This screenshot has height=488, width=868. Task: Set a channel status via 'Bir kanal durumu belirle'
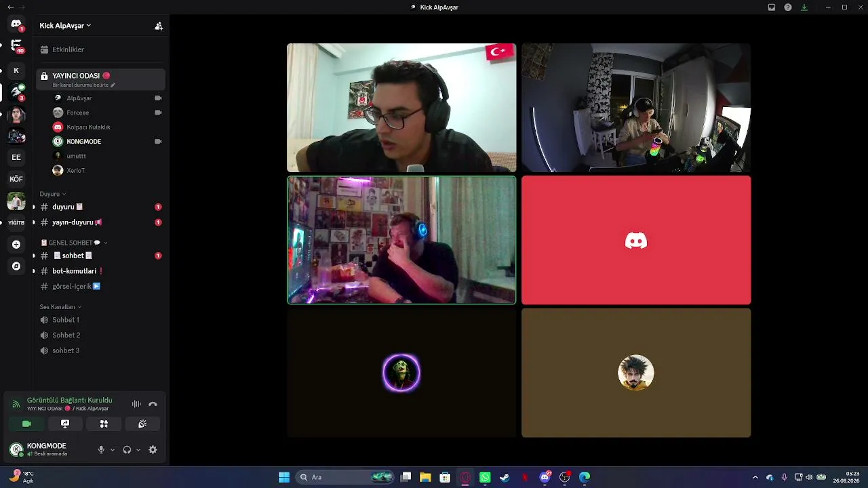point(84,85)
